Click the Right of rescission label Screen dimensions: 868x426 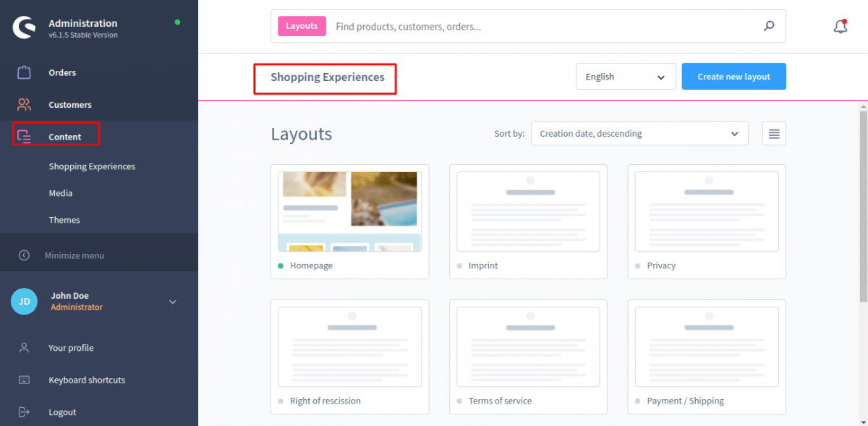pyautogui.click(x=325, y=401)
